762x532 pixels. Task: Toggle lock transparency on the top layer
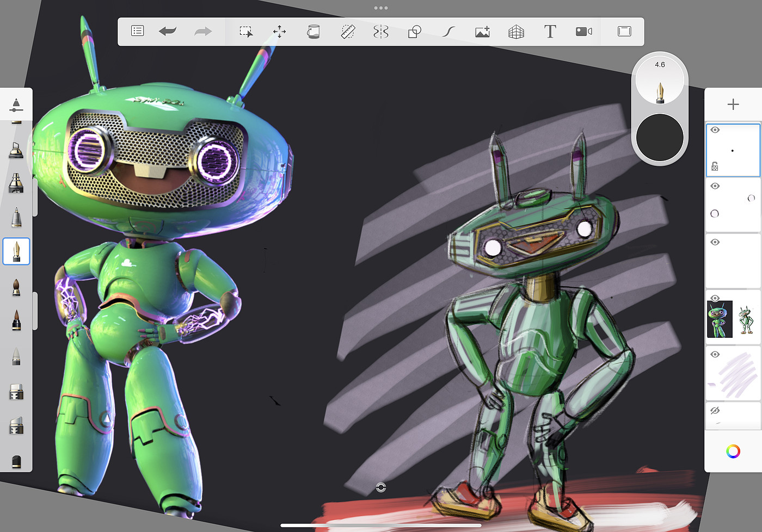[715, 166]
